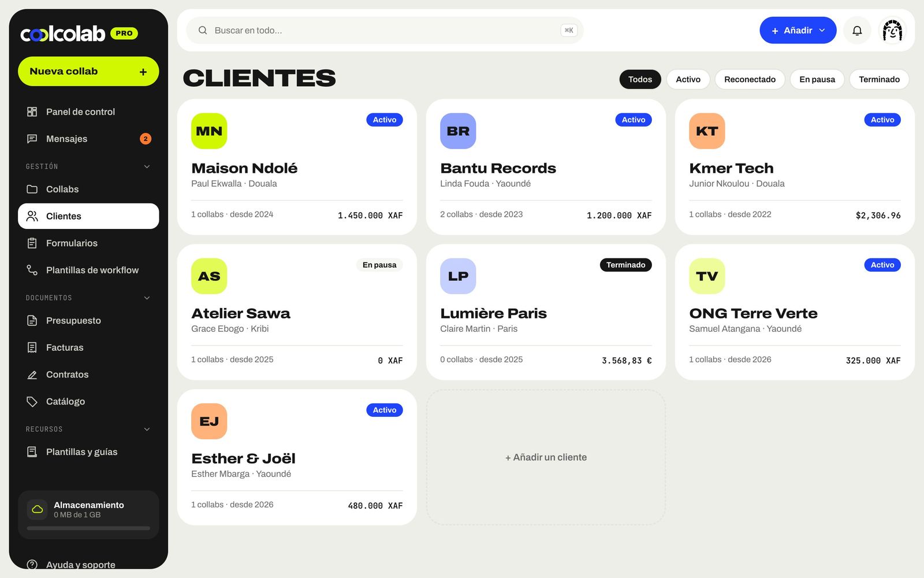This screenshot has height=578, width=924.
Task: Focus the Buscar en todo search field
Action: coord(385,30)
